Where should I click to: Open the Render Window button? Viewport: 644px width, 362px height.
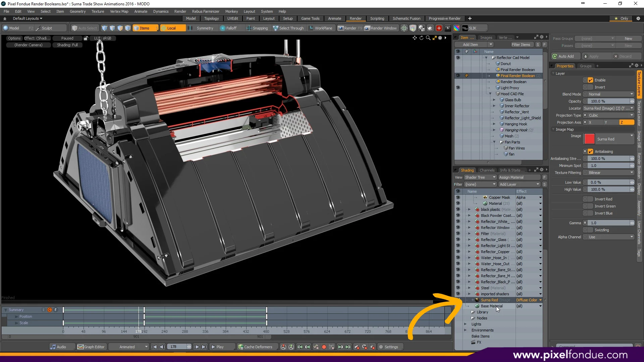pyautogui.click(x=381, y=28)
